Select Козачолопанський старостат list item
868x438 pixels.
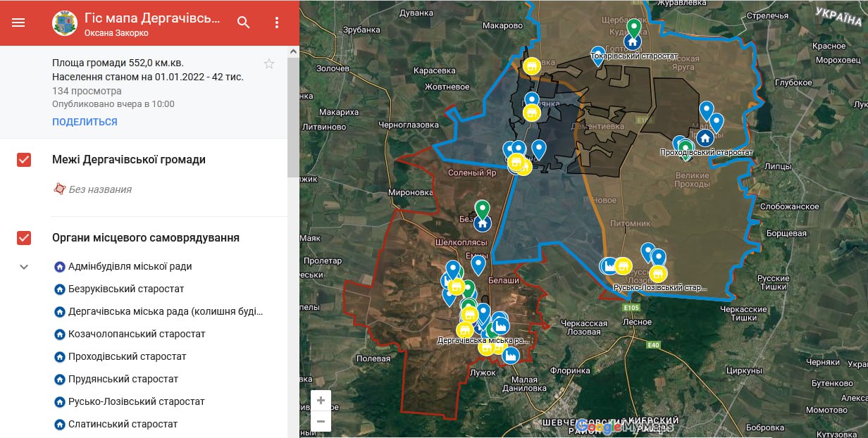tap(137, 334)
